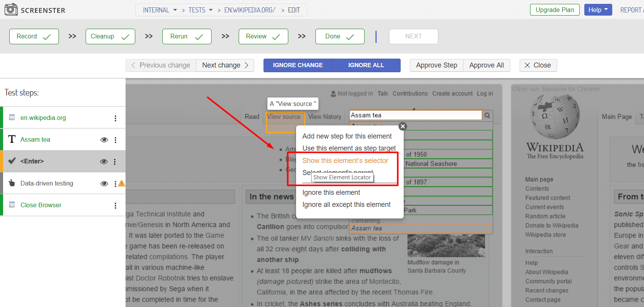
Task: Click the EDIT breadcrumb
Action: 294,10
